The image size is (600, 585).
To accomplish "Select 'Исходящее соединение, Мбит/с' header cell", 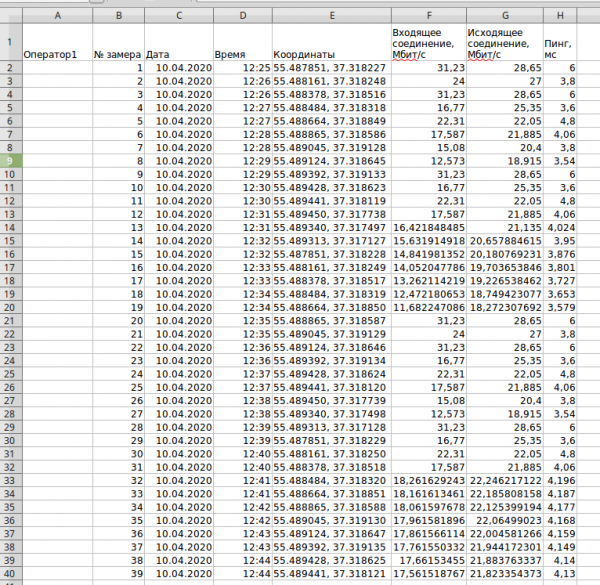I will click(x=504, y=43).
